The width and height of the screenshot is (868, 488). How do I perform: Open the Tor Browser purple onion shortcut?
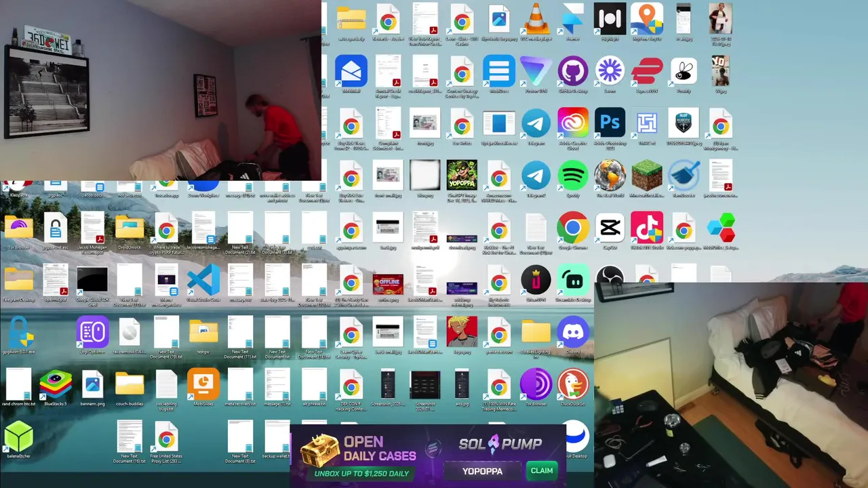536,384
